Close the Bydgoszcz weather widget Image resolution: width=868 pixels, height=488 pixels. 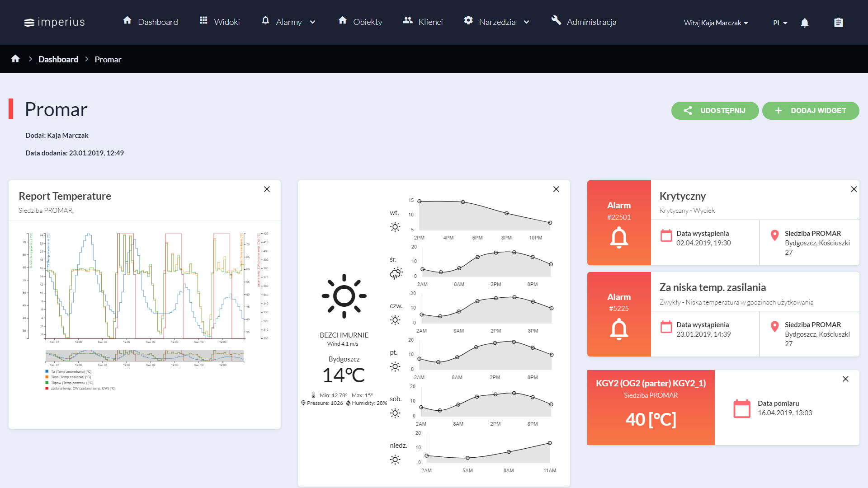556,189
